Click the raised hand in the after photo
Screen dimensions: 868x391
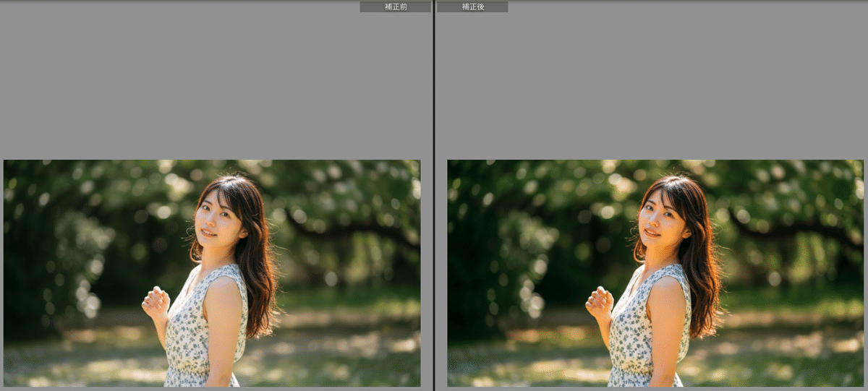pyautogui.click(x=600, y=302)
